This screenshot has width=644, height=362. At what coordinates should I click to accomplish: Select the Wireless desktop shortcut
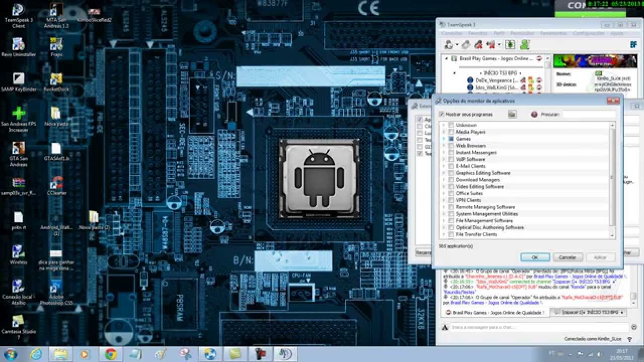coord(19,255)
